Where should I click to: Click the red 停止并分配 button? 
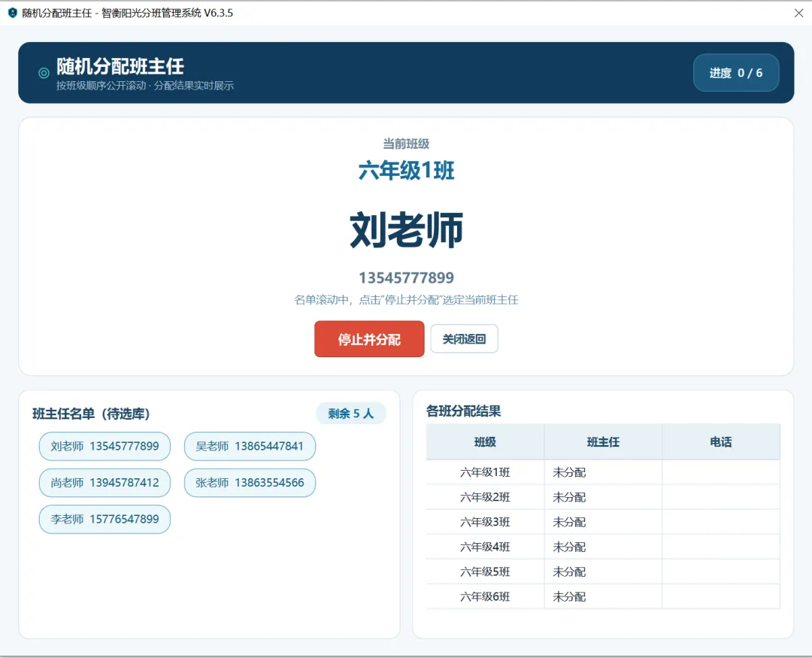(369, 339)
